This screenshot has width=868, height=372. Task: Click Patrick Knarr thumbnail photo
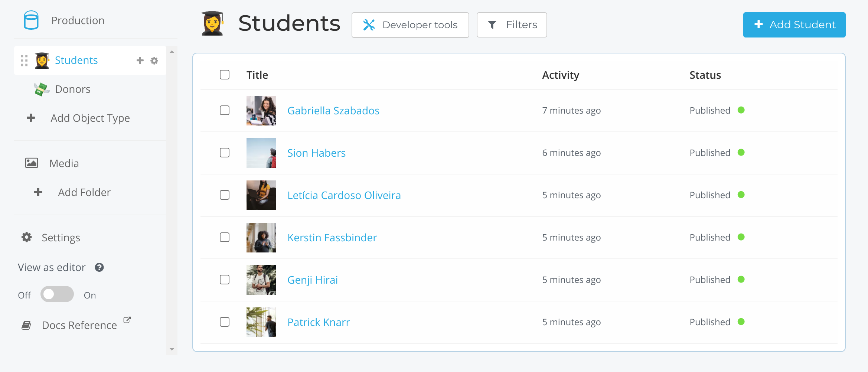(x=261, y=322)
